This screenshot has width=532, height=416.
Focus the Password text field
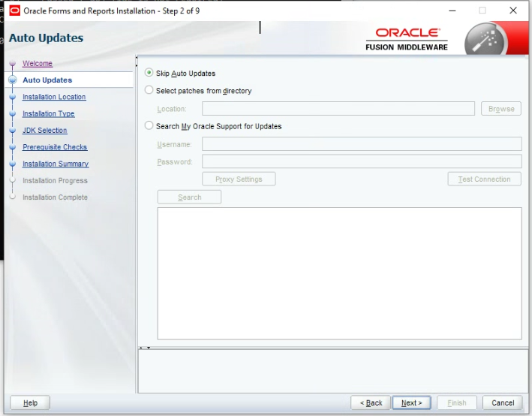[362, 161]
